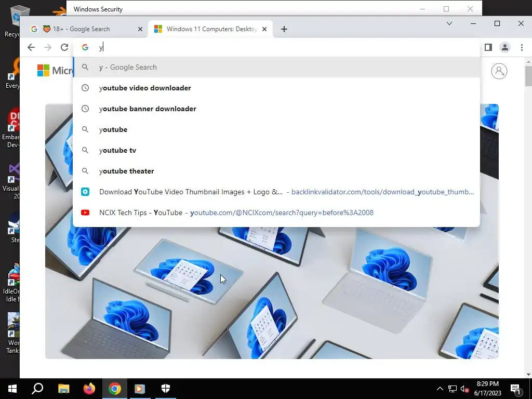The width and height of the screenshot is (532, 399).
Task: Click clock icon beside 'youtube banner downloader'
Action: click(85, 109)
